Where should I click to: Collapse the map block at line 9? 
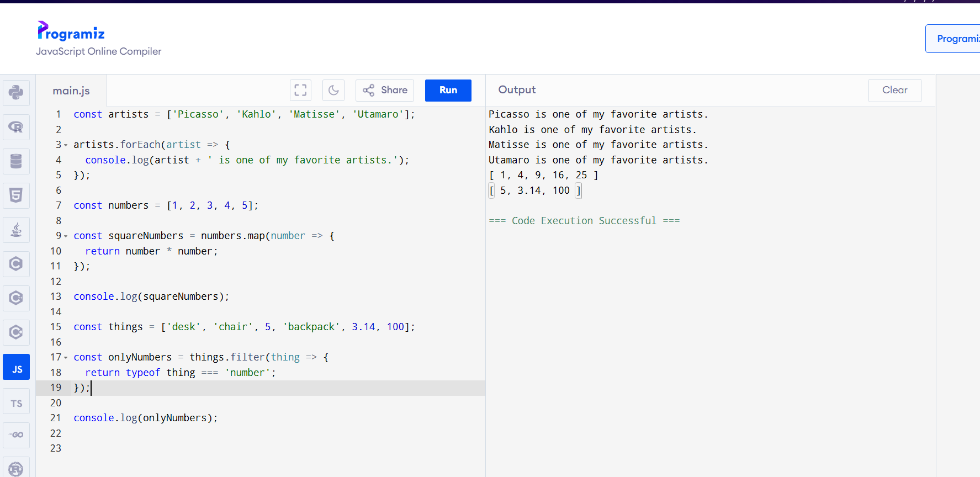66,236
